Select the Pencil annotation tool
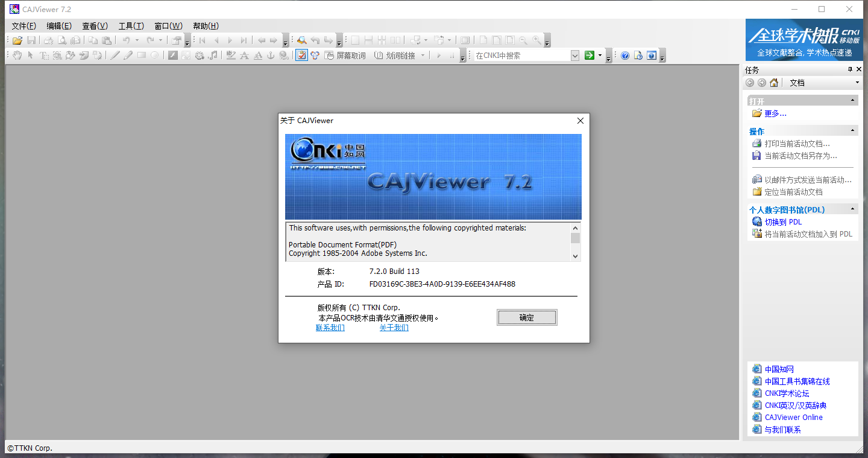868x458 pixels. tap(128, 55)
